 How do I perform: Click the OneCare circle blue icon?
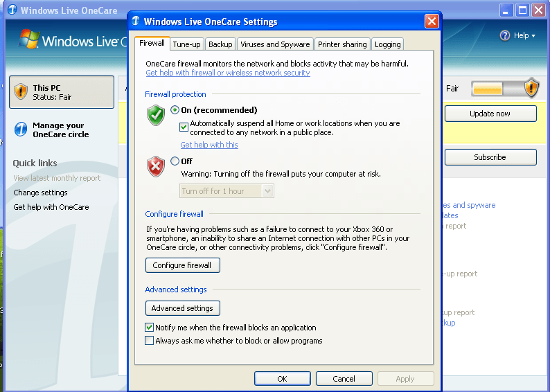coord(21,130)
